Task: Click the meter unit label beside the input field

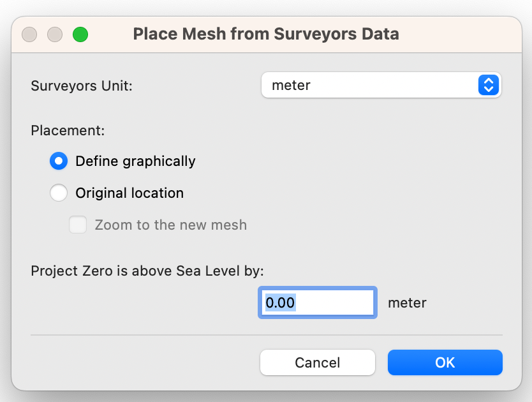Action: pos(407,302)
